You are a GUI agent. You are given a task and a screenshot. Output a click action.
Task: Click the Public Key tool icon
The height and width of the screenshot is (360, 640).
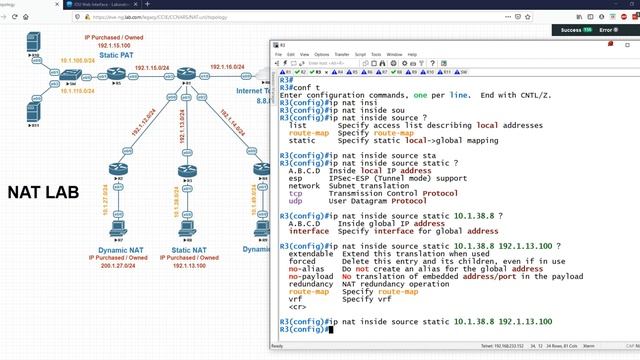coord(422,63)
